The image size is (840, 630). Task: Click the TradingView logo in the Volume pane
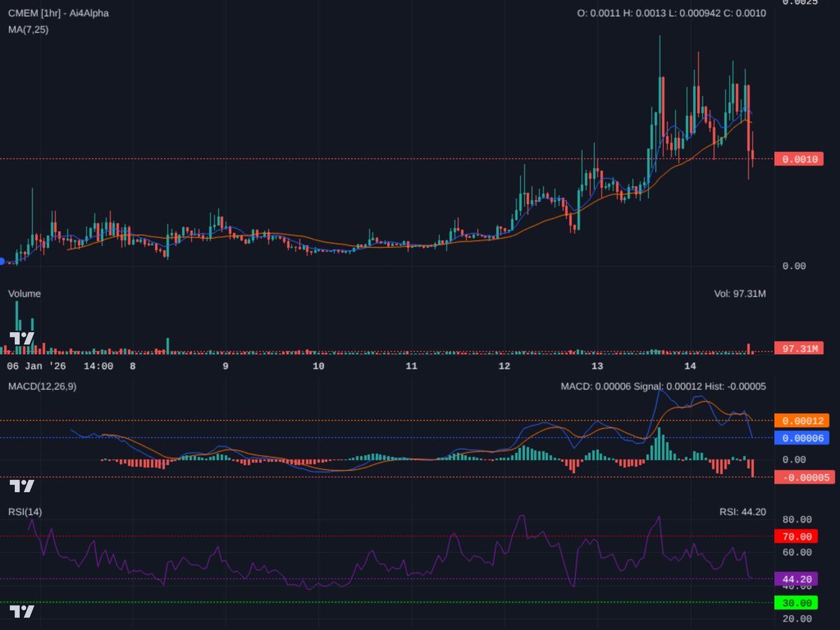(22, 339)
